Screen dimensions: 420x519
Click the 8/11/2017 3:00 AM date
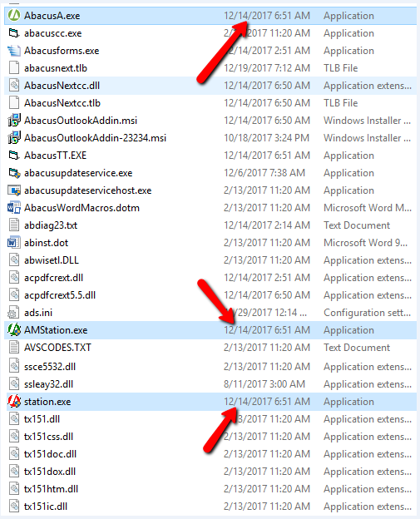(x=264, y=384)
